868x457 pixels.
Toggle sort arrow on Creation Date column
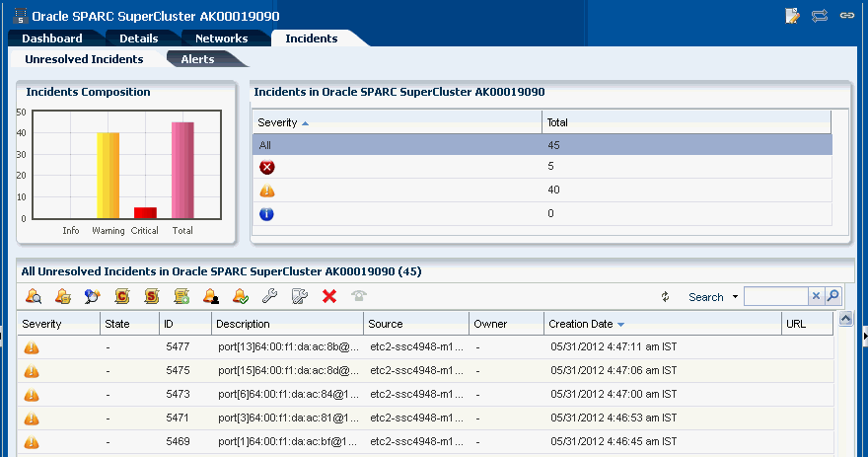click(620, 325)
